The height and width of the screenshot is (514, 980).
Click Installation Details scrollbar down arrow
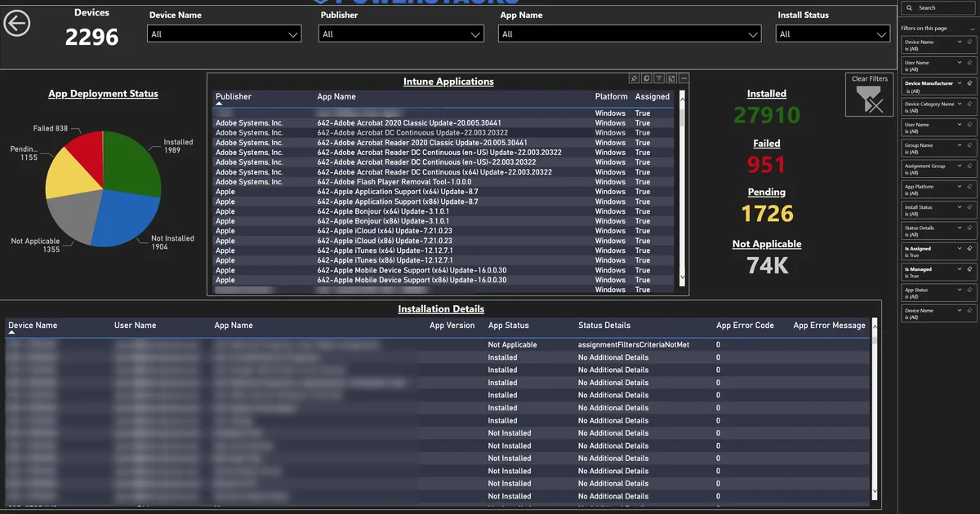[876, 491]
